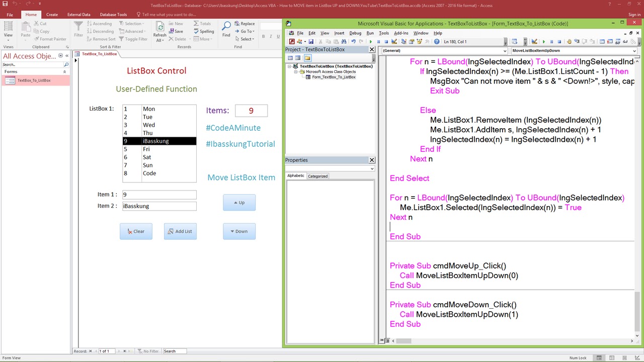The height and width of the screenshot is (362, 644).
Task: Click Undo in the VBA toolbar
Action: [354, 41]
